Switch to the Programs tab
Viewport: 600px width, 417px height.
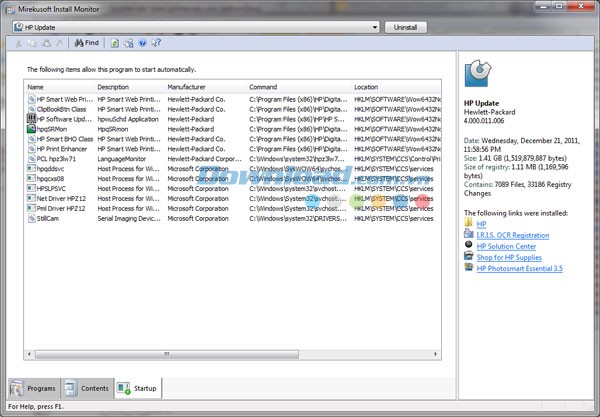pyautogui.click(x=34, y=388)
